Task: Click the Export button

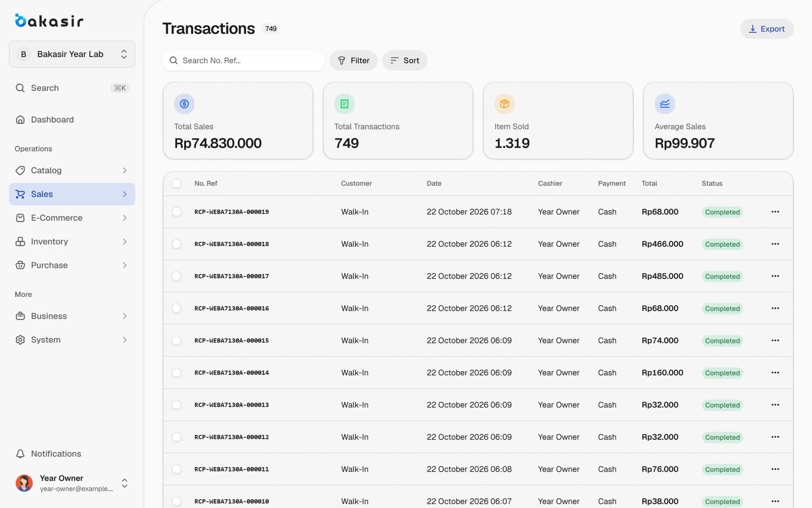Action: (767, 29)
